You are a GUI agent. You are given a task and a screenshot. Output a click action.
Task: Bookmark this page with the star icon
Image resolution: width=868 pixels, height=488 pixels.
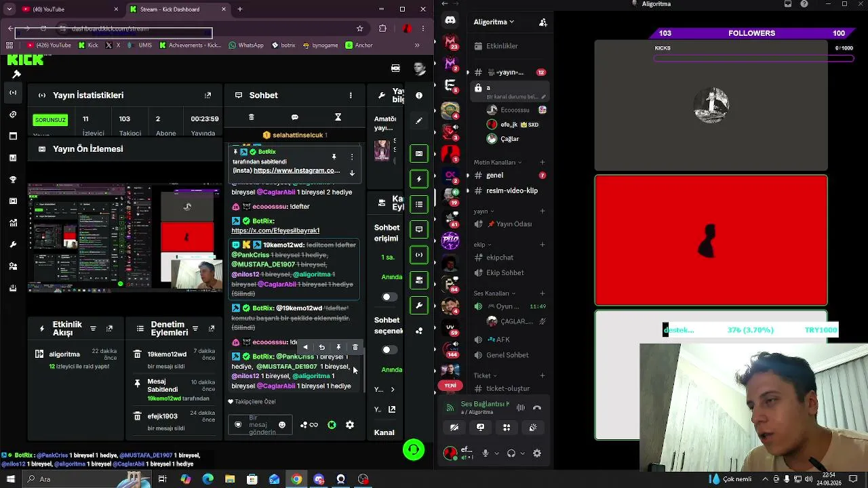[359, 28]
